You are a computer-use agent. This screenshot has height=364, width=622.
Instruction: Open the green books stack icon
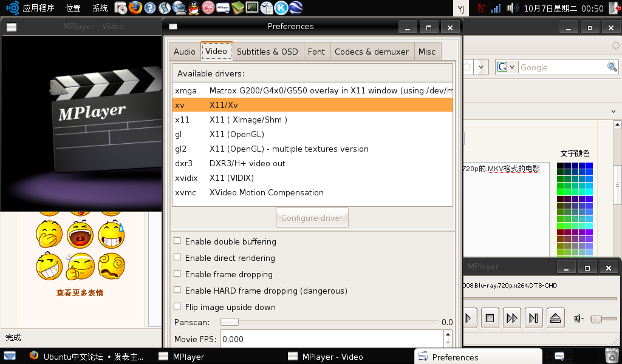[x=238, y=7]
